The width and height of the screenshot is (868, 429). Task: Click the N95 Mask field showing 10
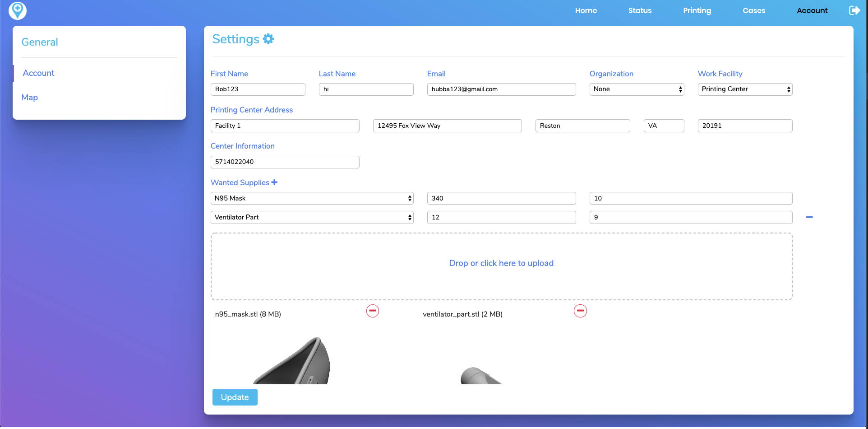pyautogui.click(x=691, y=198)
